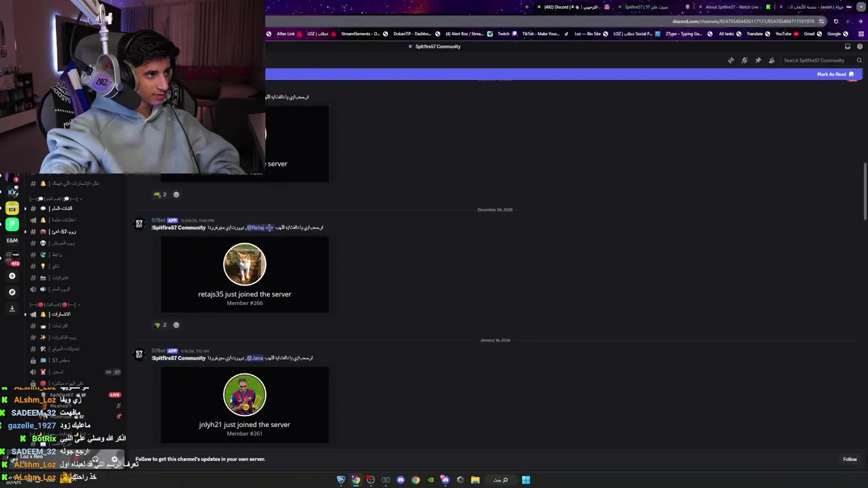Reload the page with refresh icon
The height and width of the screenshot is (488, 868).
point(835,21)
